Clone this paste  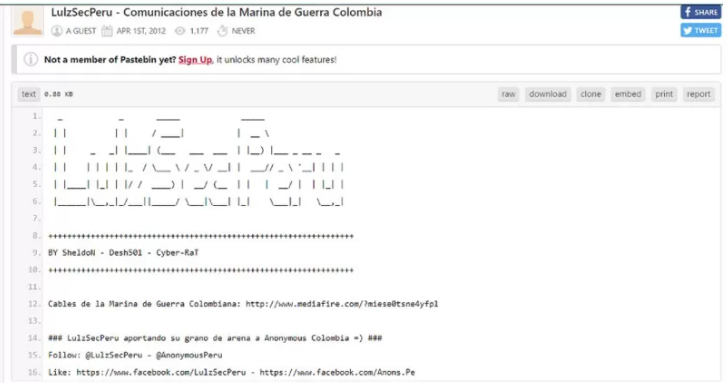[x=591, y=94]
